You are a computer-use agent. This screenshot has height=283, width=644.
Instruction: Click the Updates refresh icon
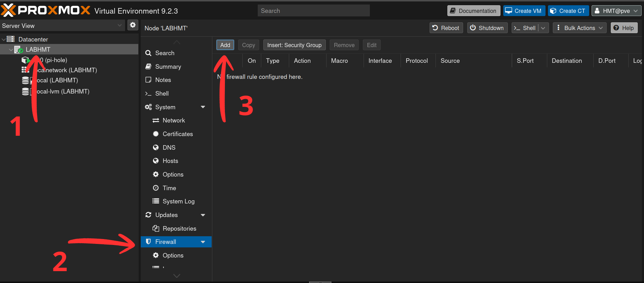[x=148, y=215]
